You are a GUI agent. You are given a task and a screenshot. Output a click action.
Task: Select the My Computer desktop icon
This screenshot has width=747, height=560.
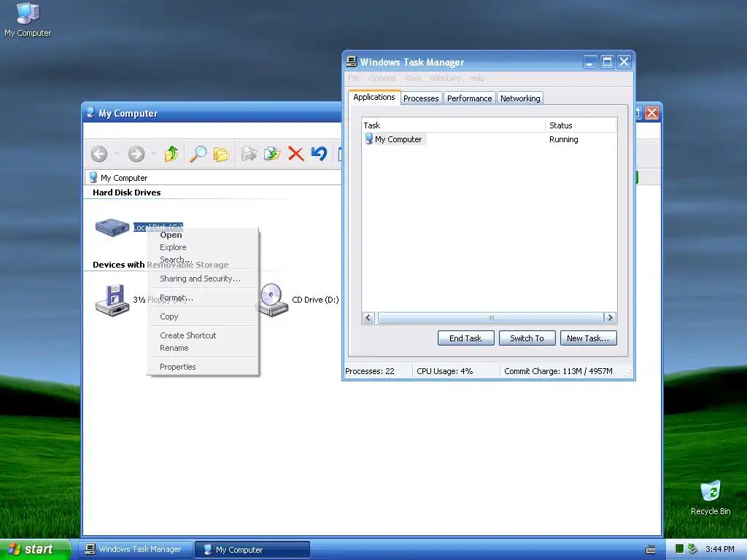[x=28, y=20]
